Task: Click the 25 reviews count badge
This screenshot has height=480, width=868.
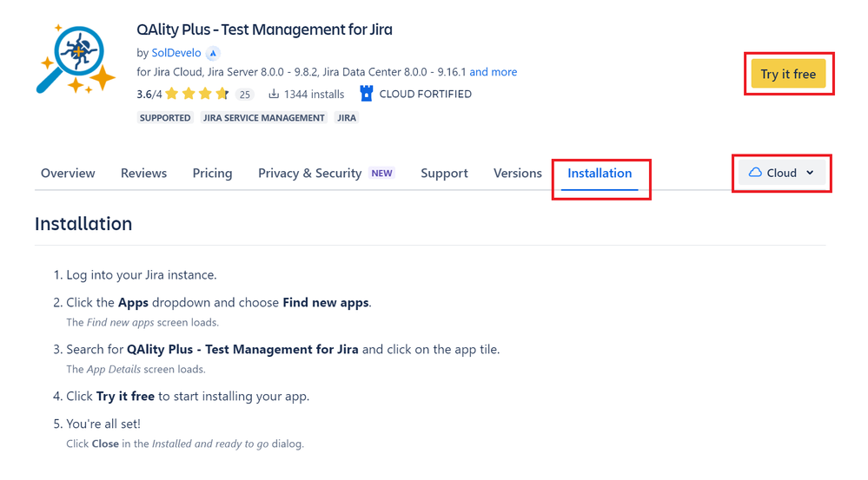Action: click(245, 95)
